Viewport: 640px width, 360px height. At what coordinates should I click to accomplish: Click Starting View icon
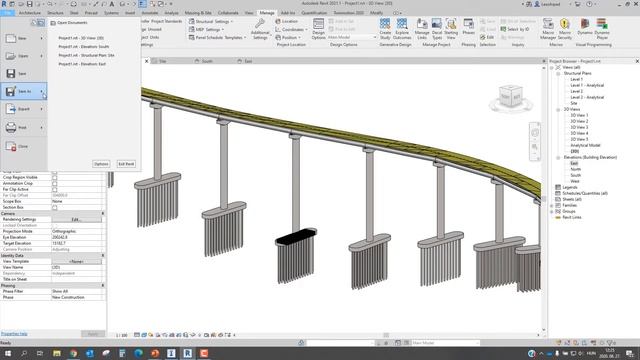point(451,28)
